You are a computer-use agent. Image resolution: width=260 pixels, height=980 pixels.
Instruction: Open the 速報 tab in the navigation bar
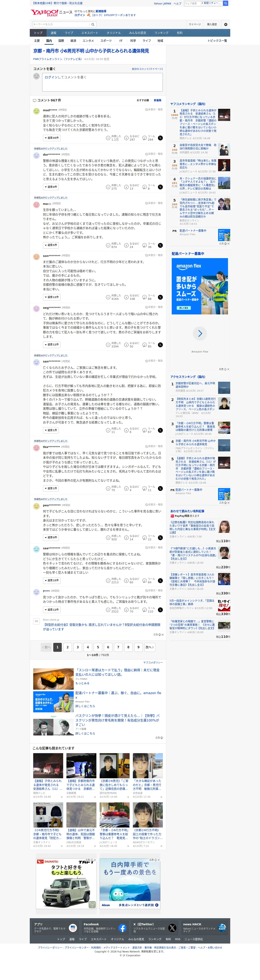click(x=53, y=33)
